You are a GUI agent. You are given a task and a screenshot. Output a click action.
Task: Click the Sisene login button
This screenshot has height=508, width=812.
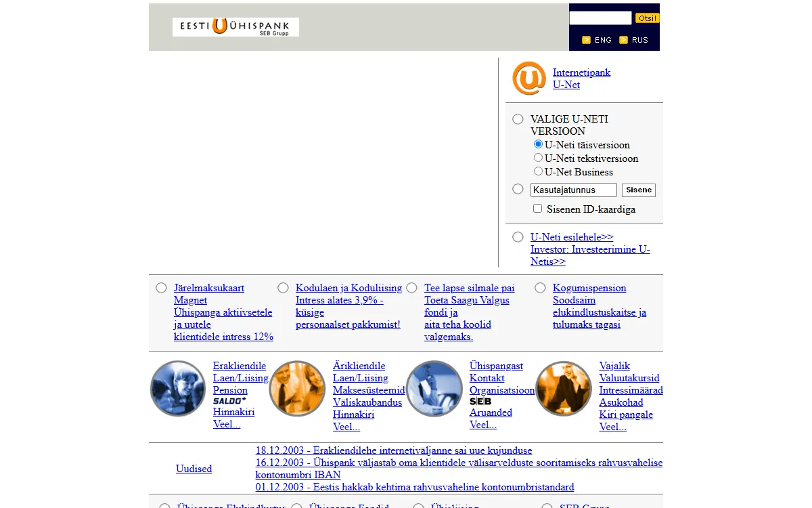coord(639,190)
